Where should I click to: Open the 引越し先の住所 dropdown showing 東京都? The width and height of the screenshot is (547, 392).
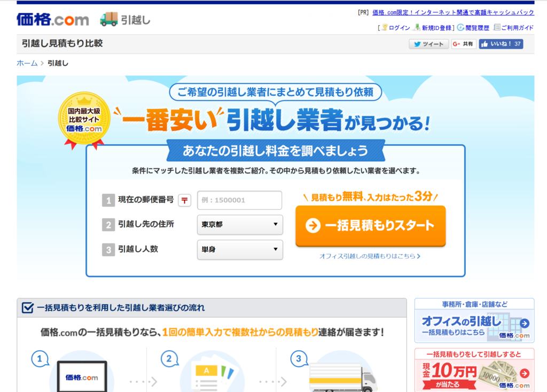240,225
